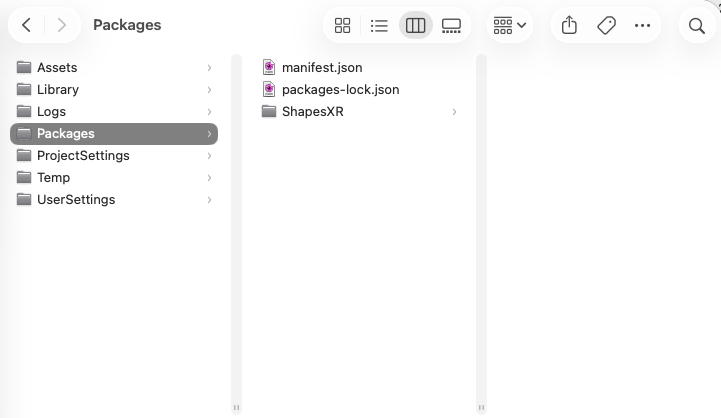The width and height of the screenshot is (721, 418).
Task: Switch to icon grid view
Action: pyautogui.click(x=342, y=26)
